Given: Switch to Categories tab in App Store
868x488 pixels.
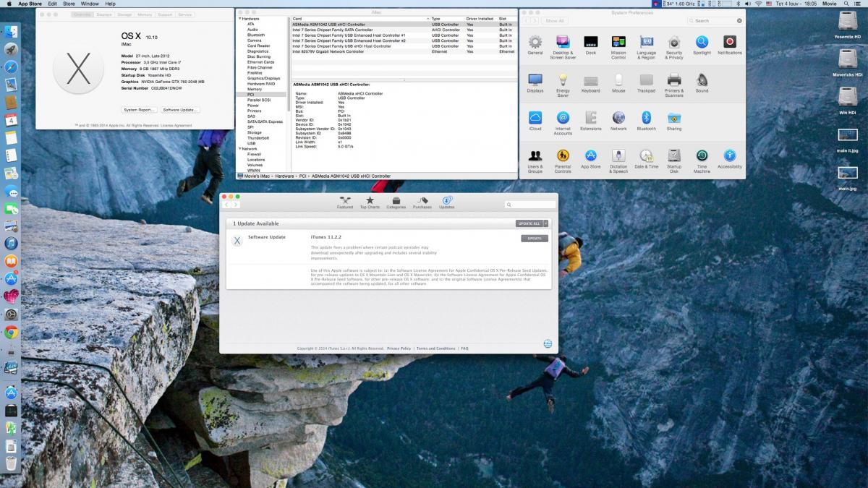Looking at the screenshot, I should [x=396, y=202].
